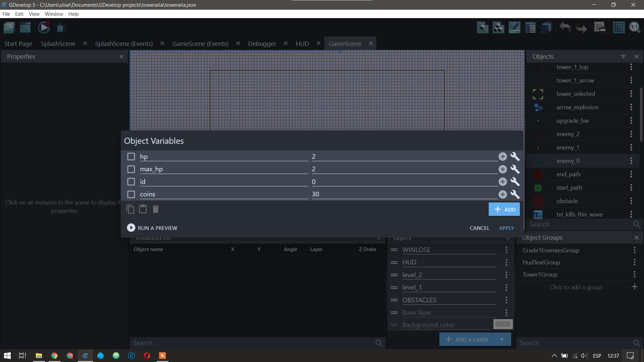
Task: Delete selected variables trash icon
Action: point(156,209)
